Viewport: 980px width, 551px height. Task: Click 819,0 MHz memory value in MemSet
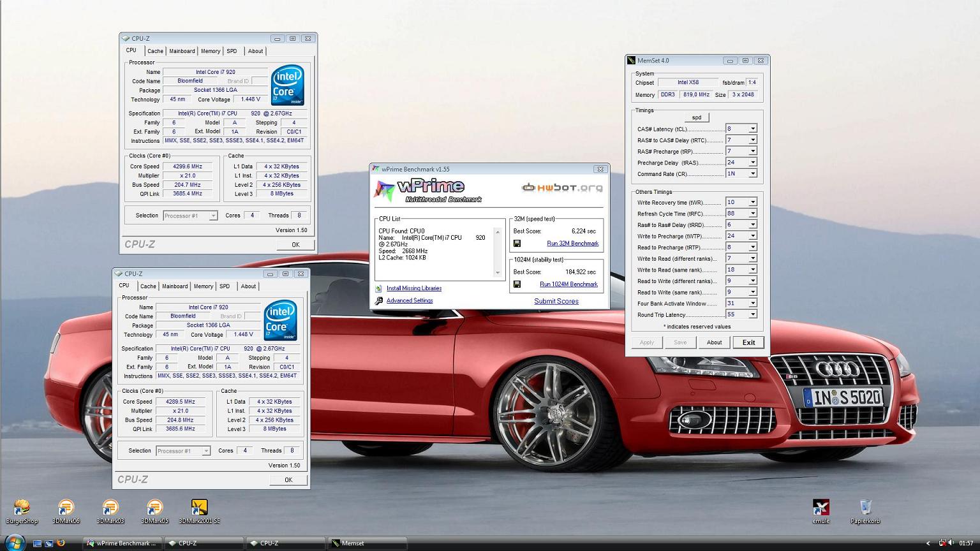(695, 94)
